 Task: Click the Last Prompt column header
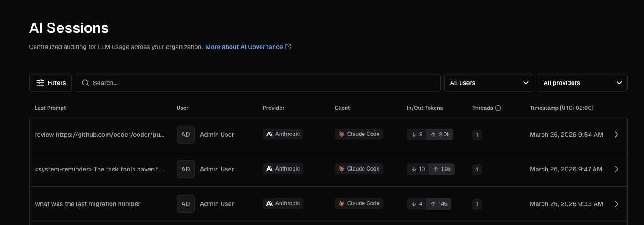[x=50, y=108]
